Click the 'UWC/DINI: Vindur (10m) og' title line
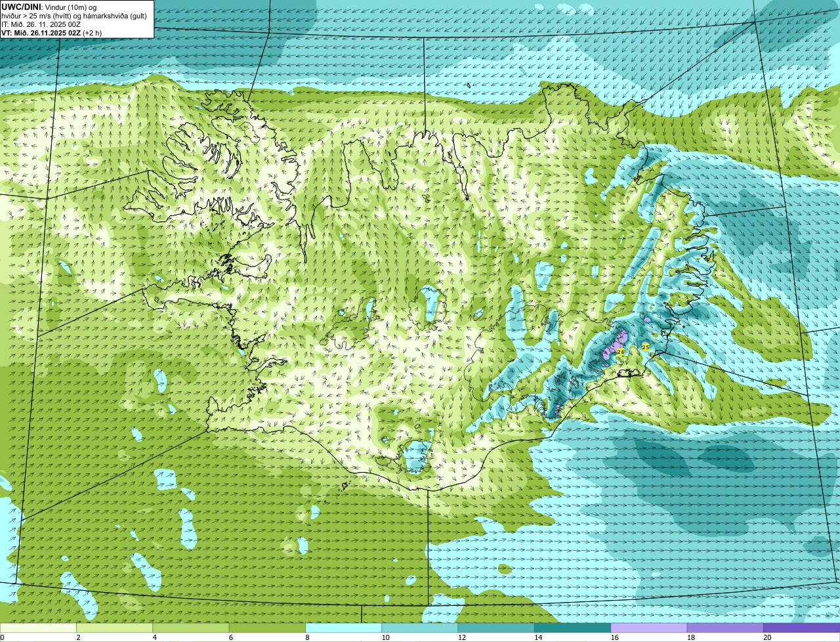Image resolution: width=840 pixels, height=642 pixels. 49,7
